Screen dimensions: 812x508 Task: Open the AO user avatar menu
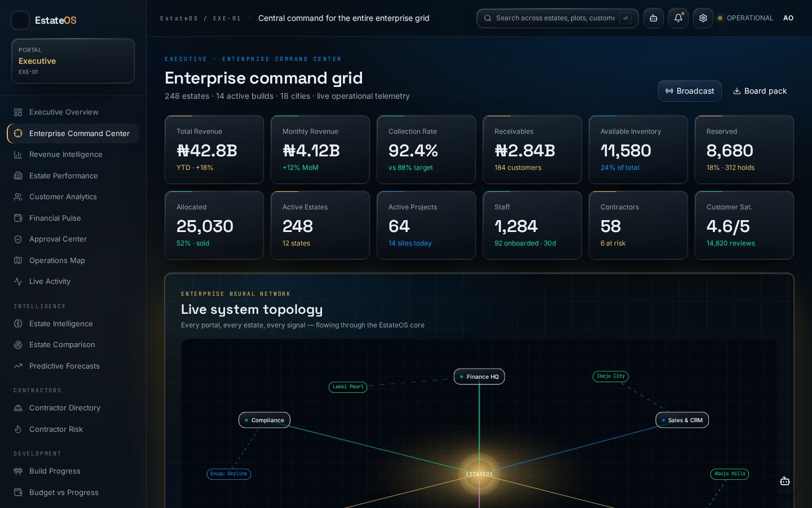[x=788, y=18]
